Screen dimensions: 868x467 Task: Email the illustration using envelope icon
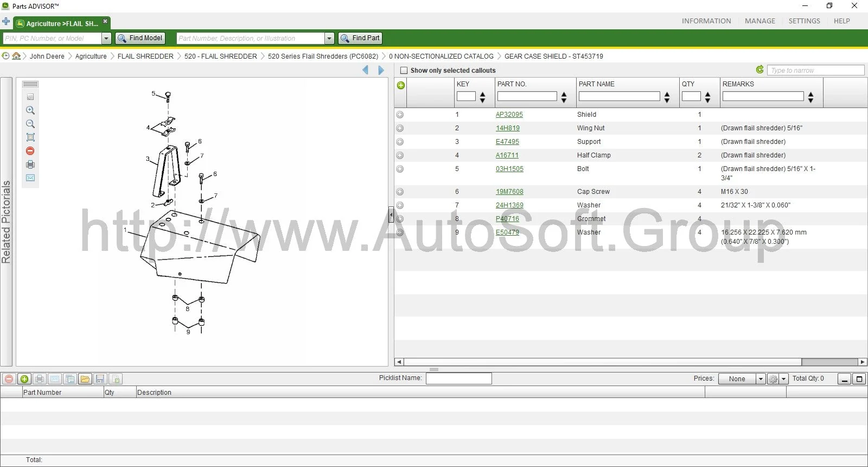point(30,178)
